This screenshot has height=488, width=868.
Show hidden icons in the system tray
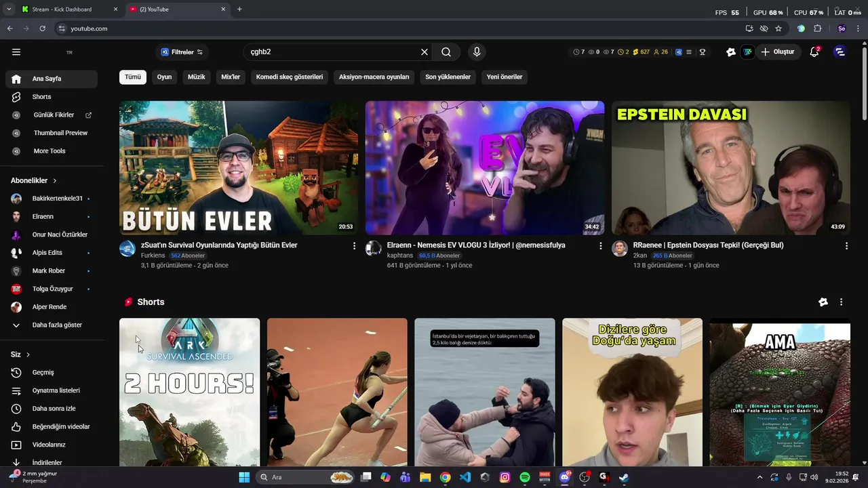pos(759,477)
